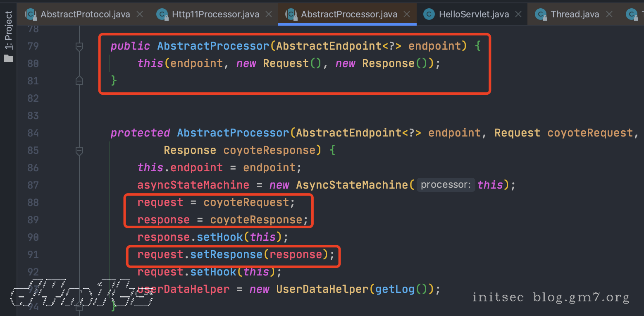Click the HelloServlet.java class file icon
This screenshot has width=644, height=316.
pyautogui.click(x=429, y=14)
